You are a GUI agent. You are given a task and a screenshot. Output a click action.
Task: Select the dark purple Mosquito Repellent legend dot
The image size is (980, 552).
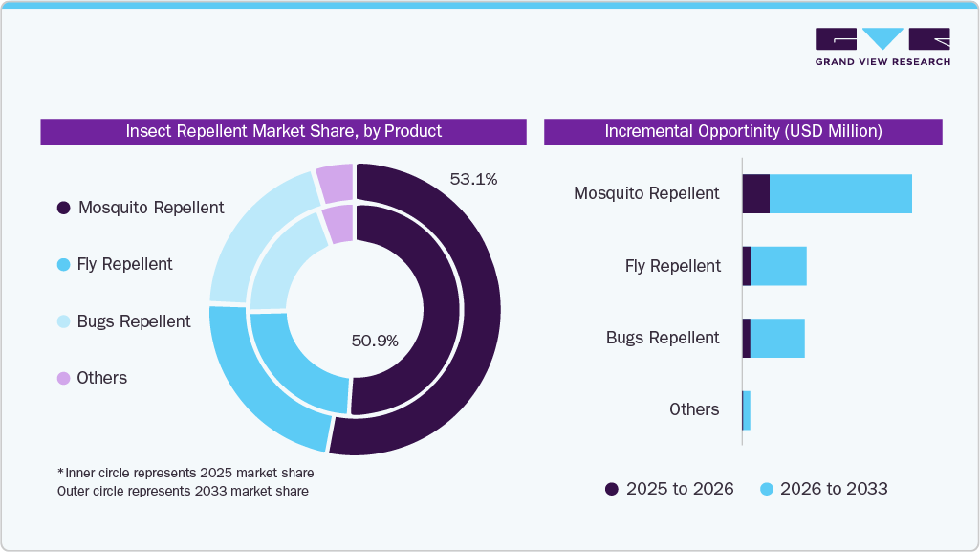[x=61, y=208]
